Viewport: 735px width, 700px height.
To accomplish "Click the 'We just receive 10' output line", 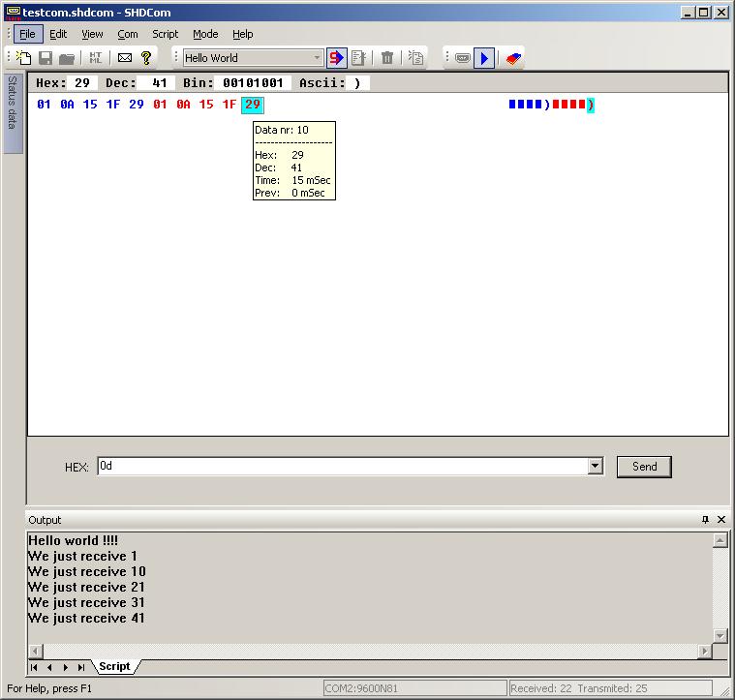I will 87,571.
